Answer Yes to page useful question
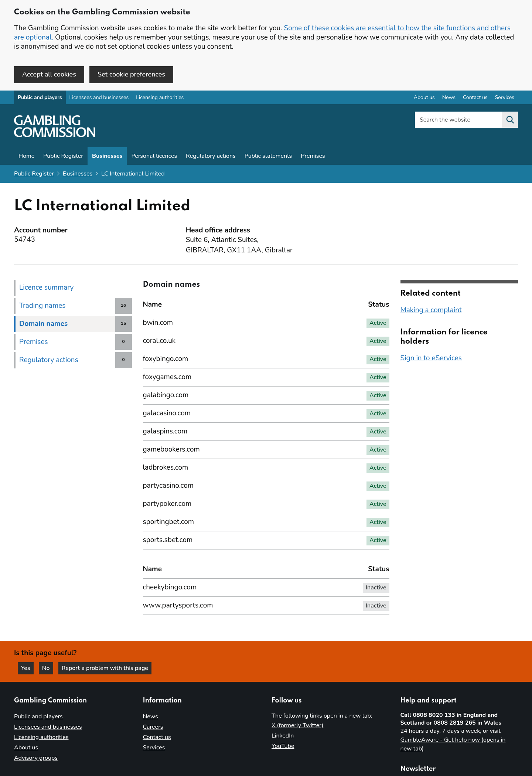532x776 pixels. coord(25,668)
